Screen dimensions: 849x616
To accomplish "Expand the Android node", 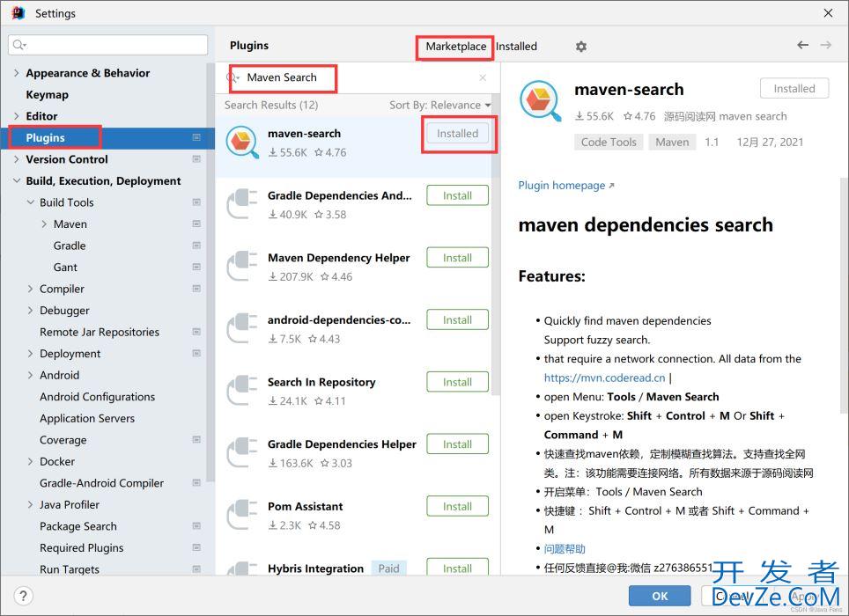I will coord(30,376).
